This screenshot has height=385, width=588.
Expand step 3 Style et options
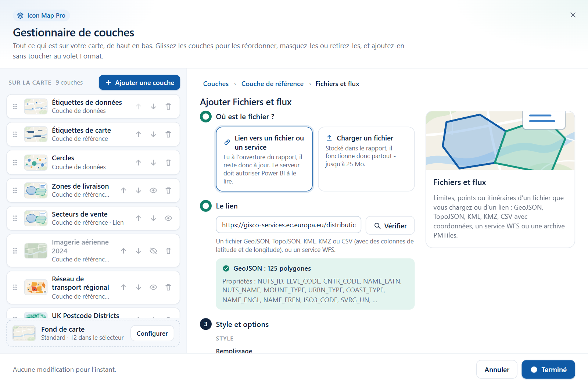tap(242, 324)
